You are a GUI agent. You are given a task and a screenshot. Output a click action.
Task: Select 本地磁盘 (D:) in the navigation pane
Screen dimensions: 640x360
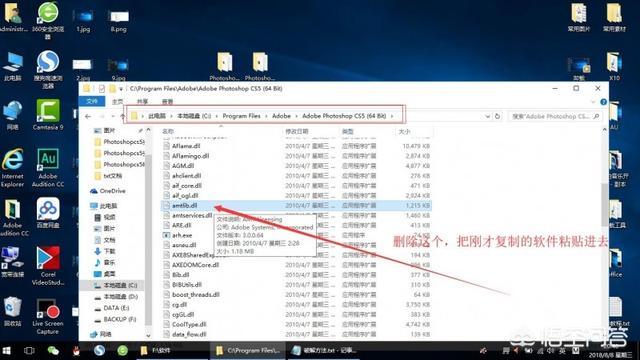116,297
